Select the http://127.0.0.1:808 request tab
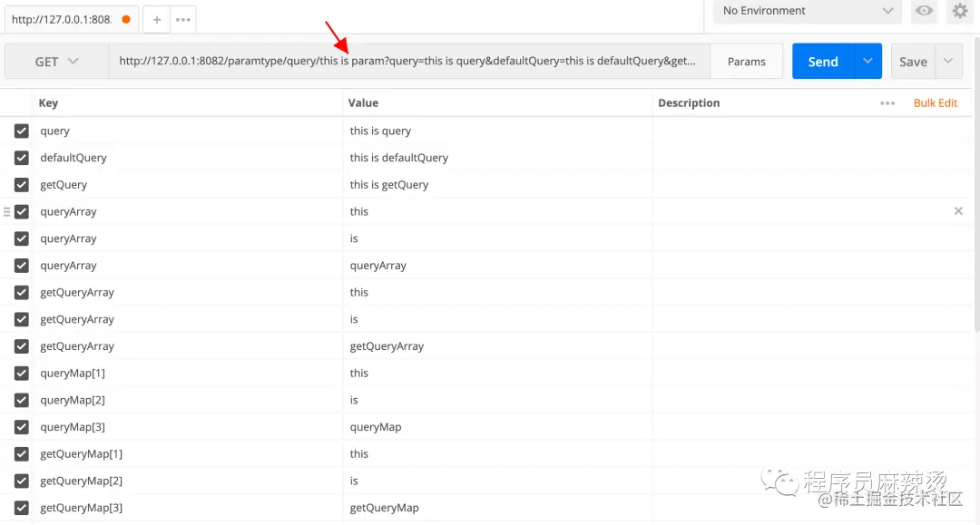 tap(71, 19)
